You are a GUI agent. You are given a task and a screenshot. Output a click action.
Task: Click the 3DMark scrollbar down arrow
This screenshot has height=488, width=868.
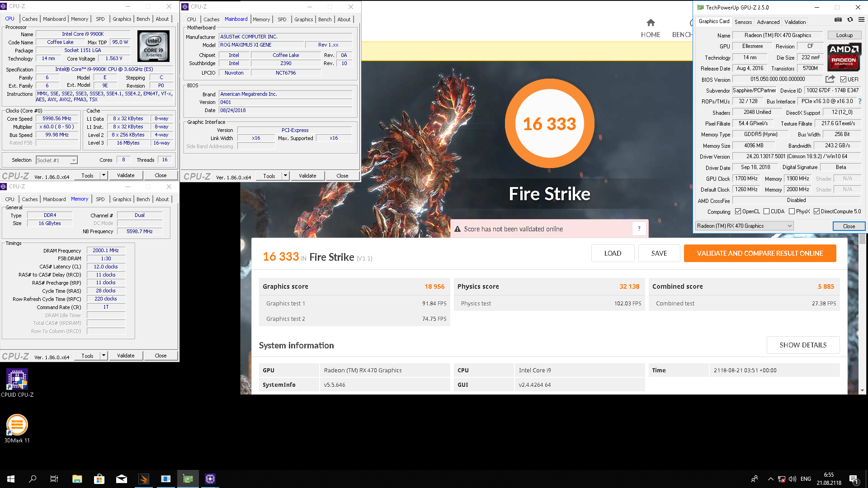coord(863,390)
